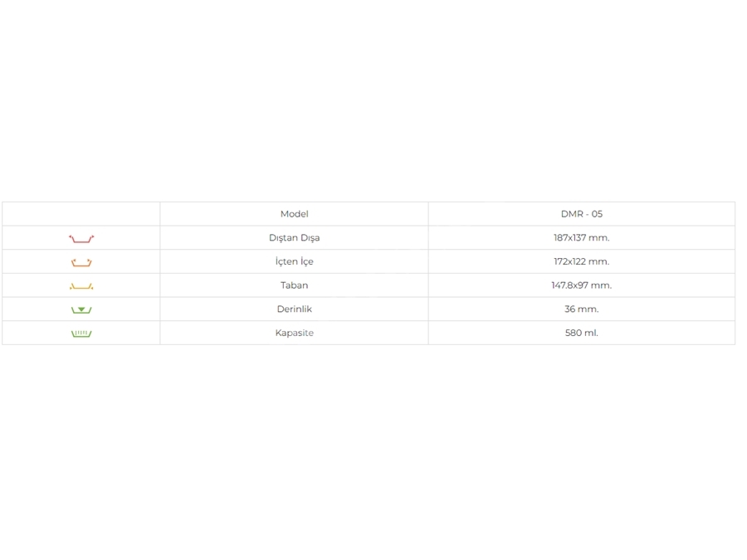The height and width of the screenshot is (560, 747).
Task: Click the 580 ml. capacity value
Action: coord(582,333)
